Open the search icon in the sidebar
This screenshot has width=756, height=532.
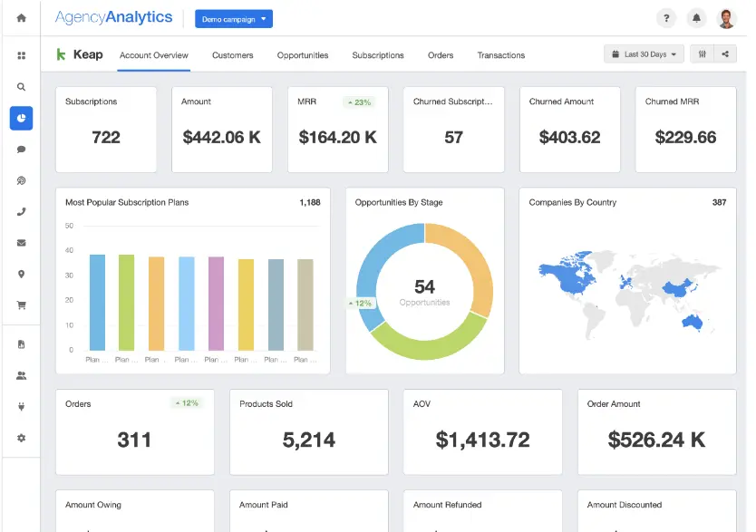pos(21,87)
